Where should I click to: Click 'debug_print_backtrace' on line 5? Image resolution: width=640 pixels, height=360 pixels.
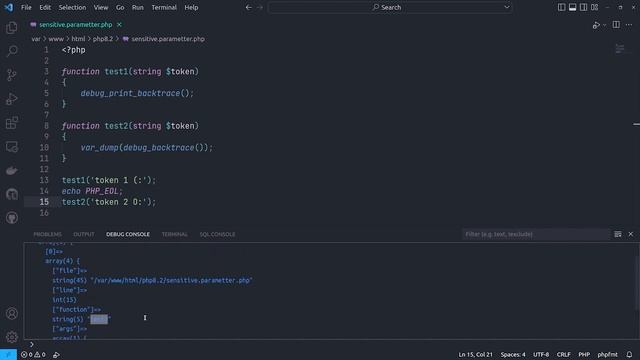pos(130,93)
